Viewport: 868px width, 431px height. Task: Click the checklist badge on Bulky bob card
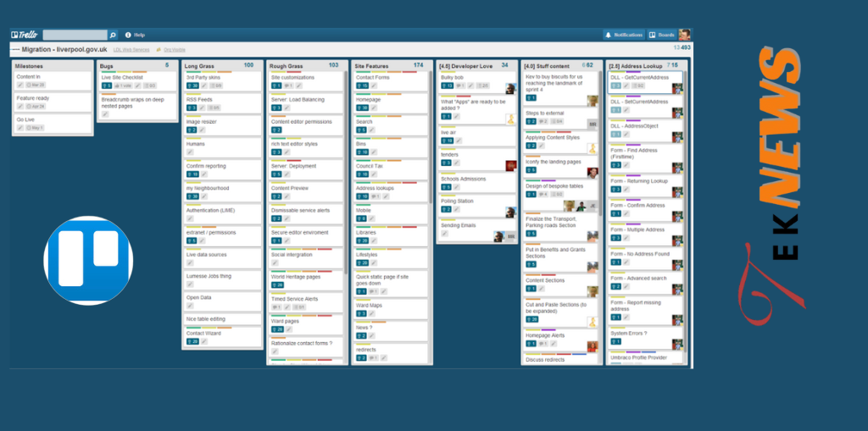(x=482, y=86)
